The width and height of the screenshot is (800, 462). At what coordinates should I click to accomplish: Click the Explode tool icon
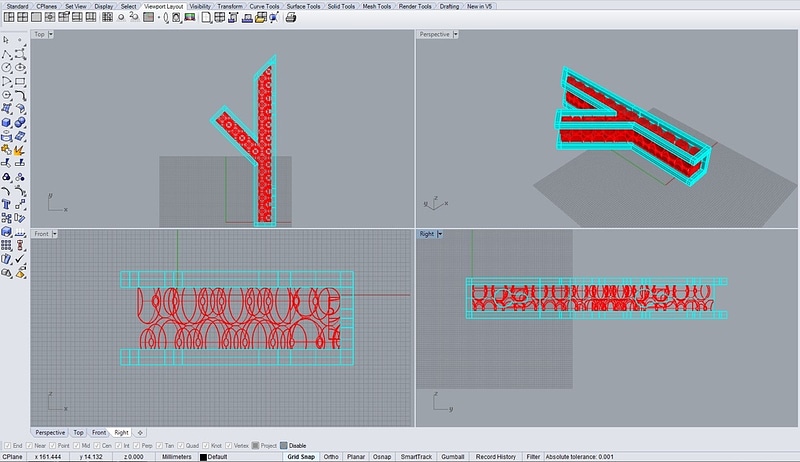[20, 150]
